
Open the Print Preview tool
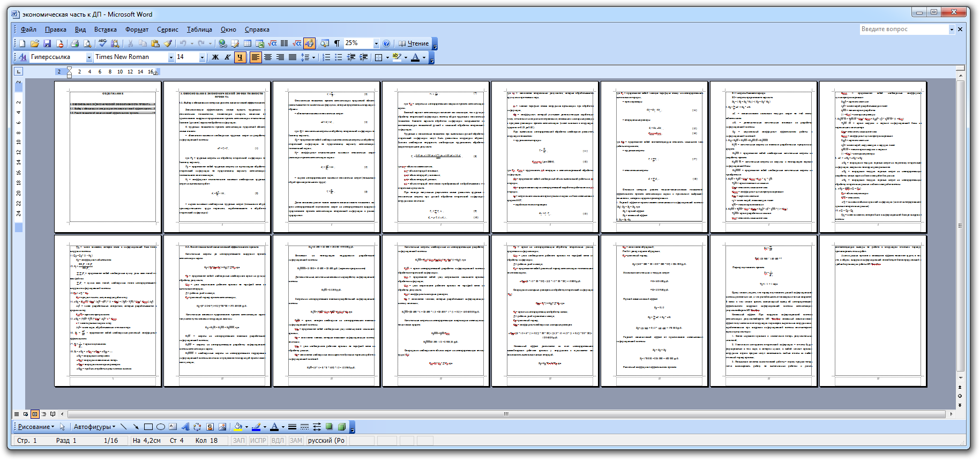[x=87, y=43]
